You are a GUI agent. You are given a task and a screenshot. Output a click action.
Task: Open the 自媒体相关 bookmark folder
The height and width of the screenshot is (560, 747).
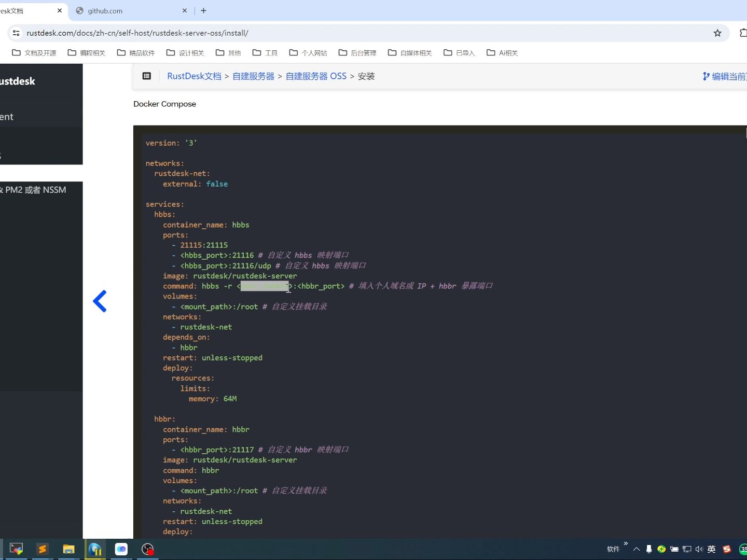click(x=410, y=53)
